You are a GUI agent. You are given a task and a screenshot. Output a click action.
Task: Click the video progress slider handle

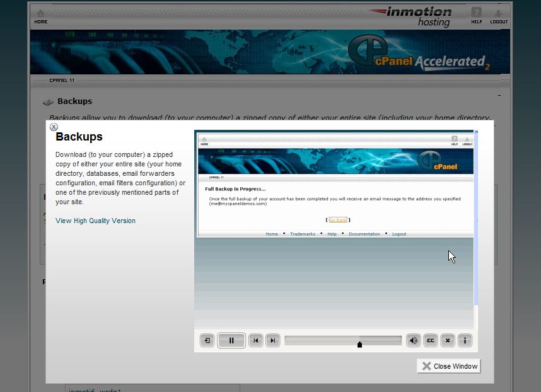[x=359, y=345]
